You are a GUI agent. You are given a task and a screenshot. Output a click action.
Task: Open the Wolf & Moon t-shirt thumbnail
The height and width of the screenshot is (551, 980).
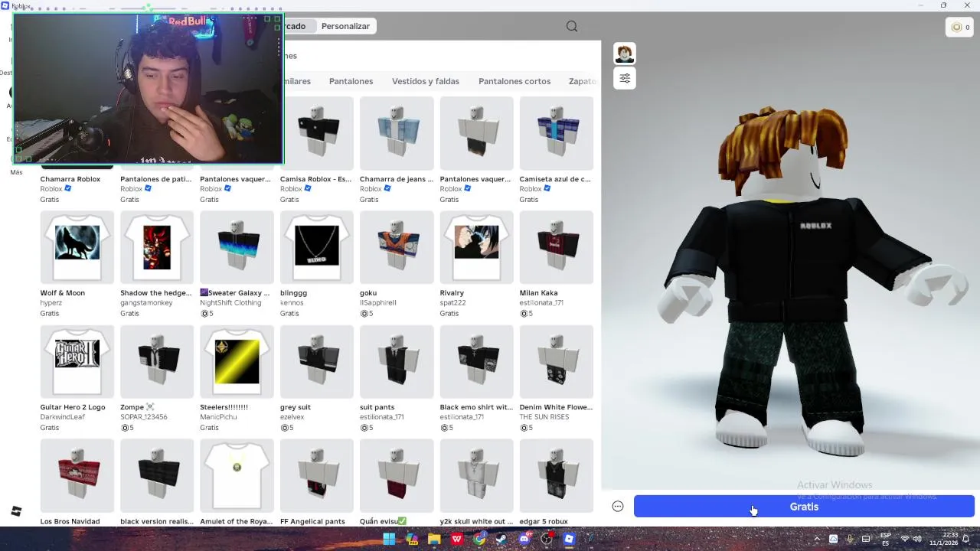(77, 247)
